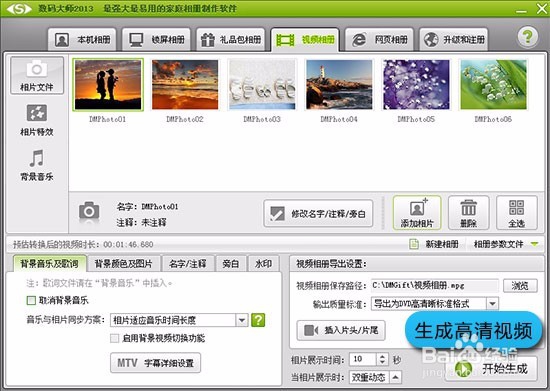Select the 相片文件 sidebar item
This screenshot has width=550, height=391.
pyautogui.click(x=37, y=75)
